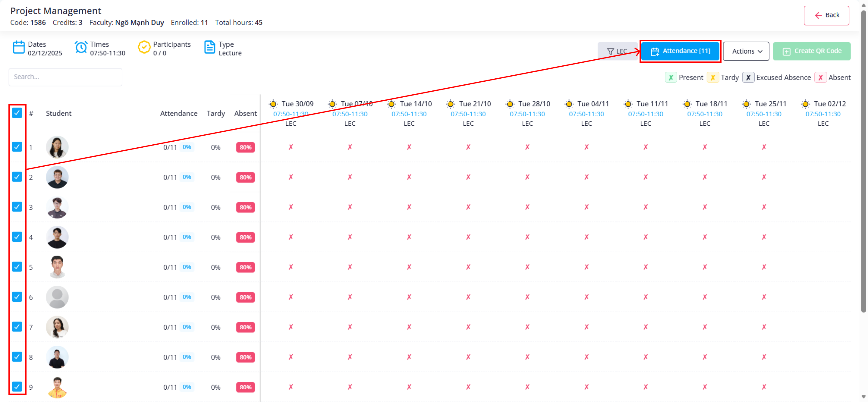Image resolution: width=868 pixels, height=402 pixels.
Task: Click the Times alarm clock icon
Action: point(81,48)
